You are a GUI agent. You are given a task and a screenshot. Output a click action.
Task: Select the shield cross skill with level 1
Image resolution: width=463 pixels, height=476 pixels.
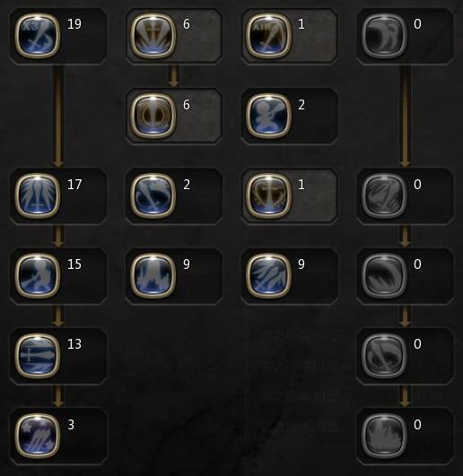tap(268, 195)
